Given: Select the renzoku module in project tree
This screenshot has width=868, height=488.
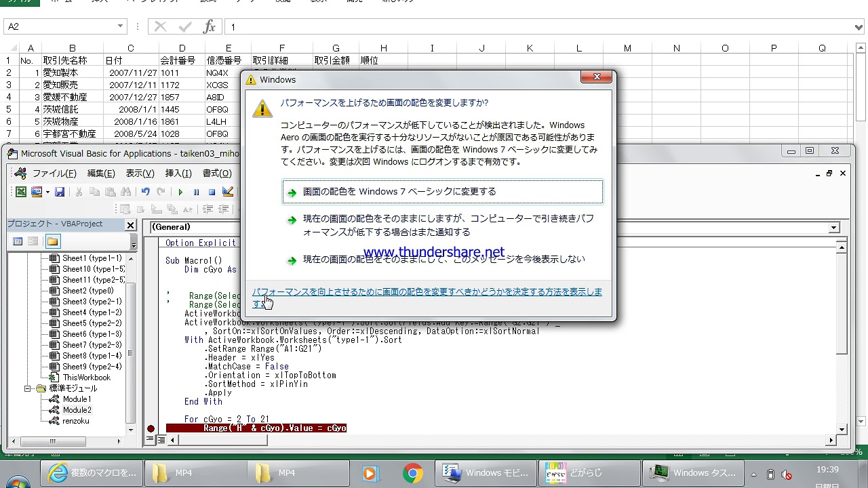Looking at the screenshot, I should [75, 421].
